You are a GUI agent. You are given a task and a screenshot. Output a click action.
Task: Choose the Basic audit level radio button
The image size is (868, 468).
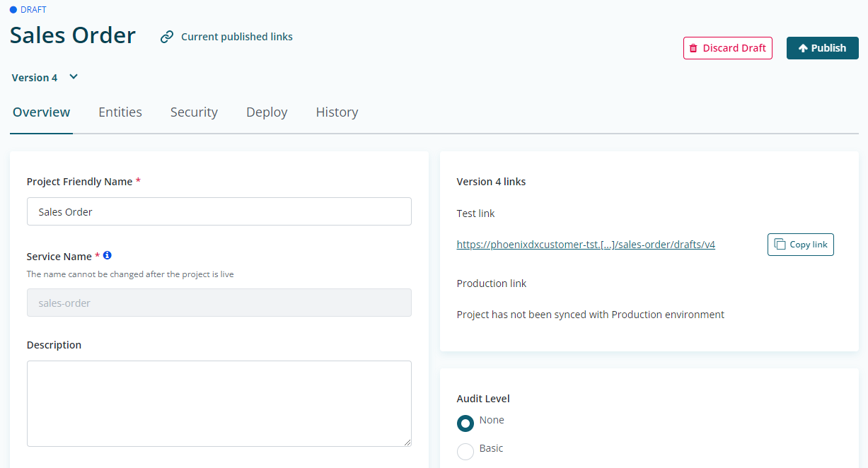click(465, 451)
